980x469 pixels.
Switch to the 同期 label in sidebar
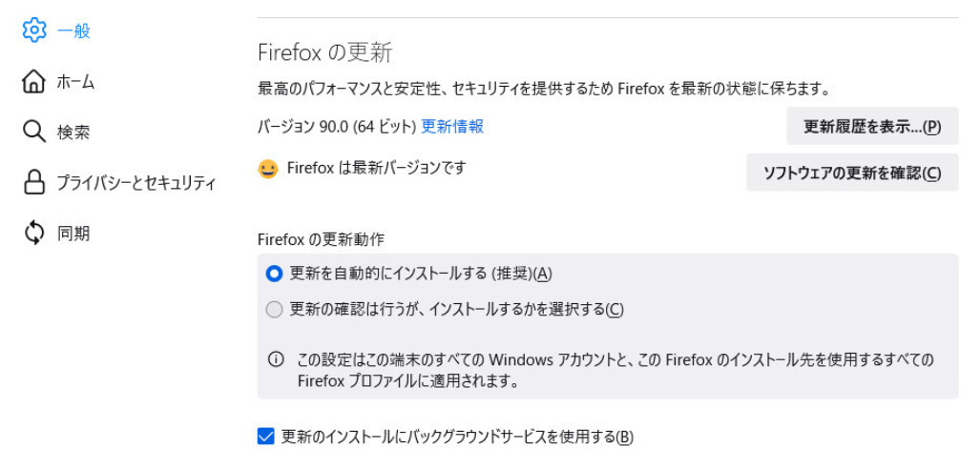pyautogui.click(x=73, y=233)
